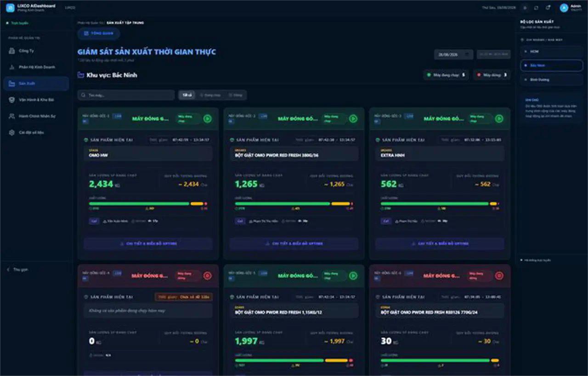Select the HCM factory filter option
This screenshot has height=376, width=588.
(x=551, y=51)
